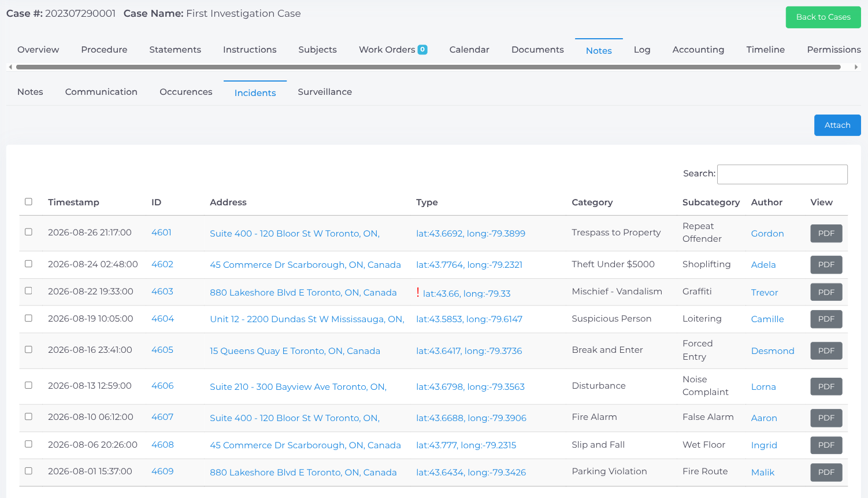868x498 pixels.
Task: Tick the checkbox for incident 4605
Action: (x=28, y=349)
